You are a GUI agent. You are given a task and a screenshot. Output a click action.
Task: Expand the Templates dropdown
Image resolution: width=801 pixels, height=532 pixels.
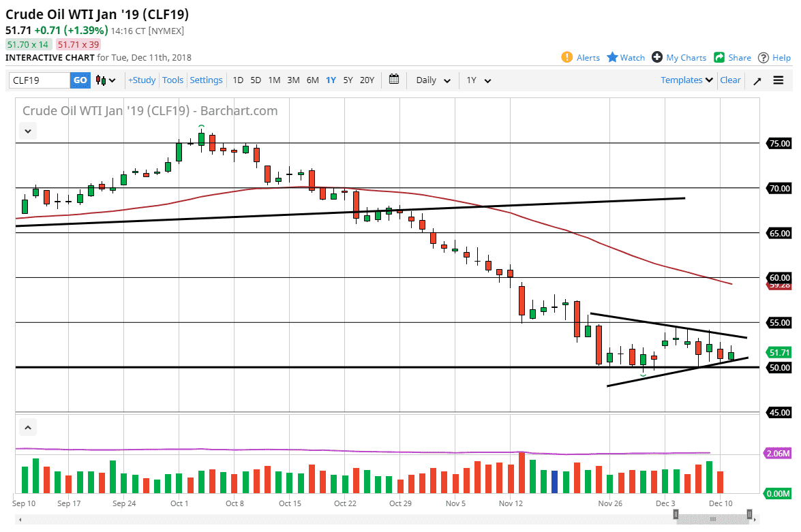[x=687, y=80]
